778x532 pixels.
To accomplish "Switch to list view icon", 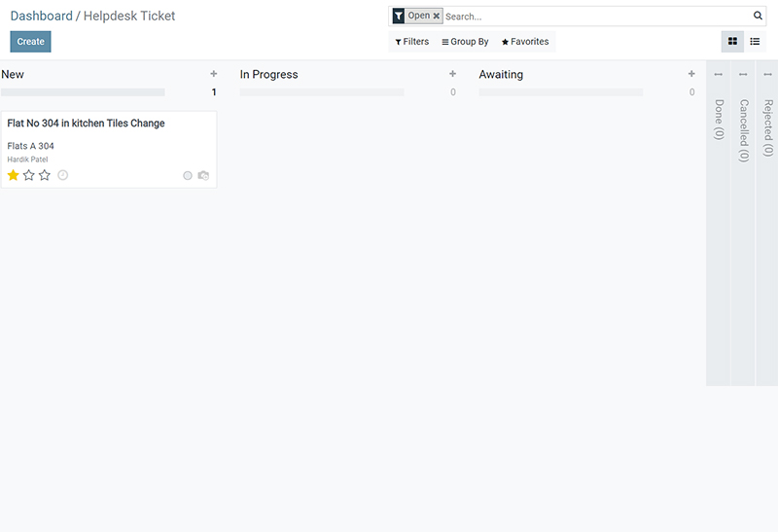I will [755, 42].
